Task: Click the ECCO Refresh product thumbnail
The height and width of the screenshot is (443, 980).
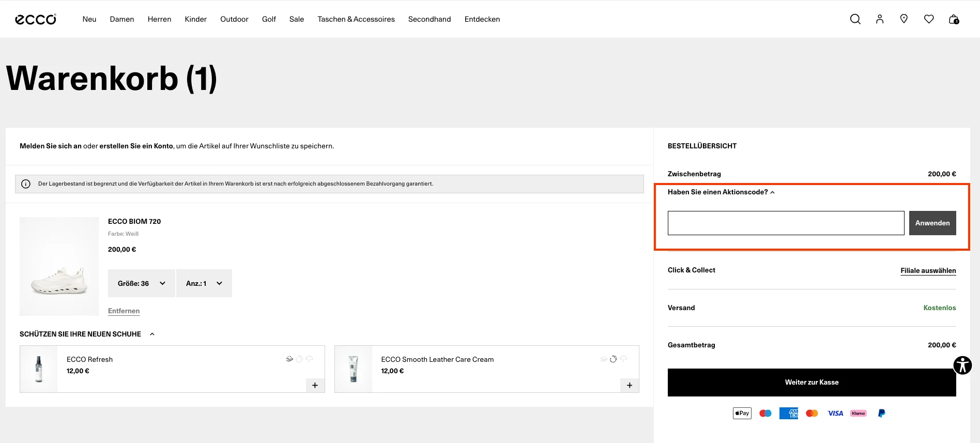Action: (39, 369)
